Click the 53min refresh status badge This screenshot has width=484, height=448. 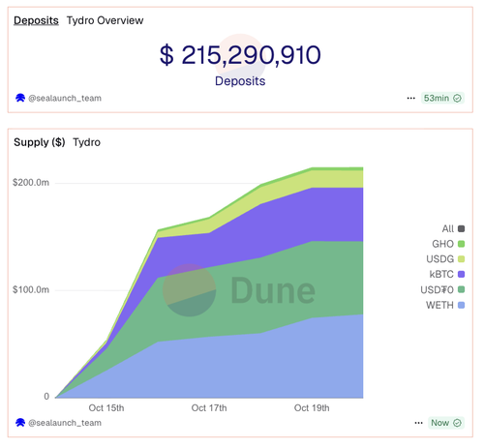(442, 98)
